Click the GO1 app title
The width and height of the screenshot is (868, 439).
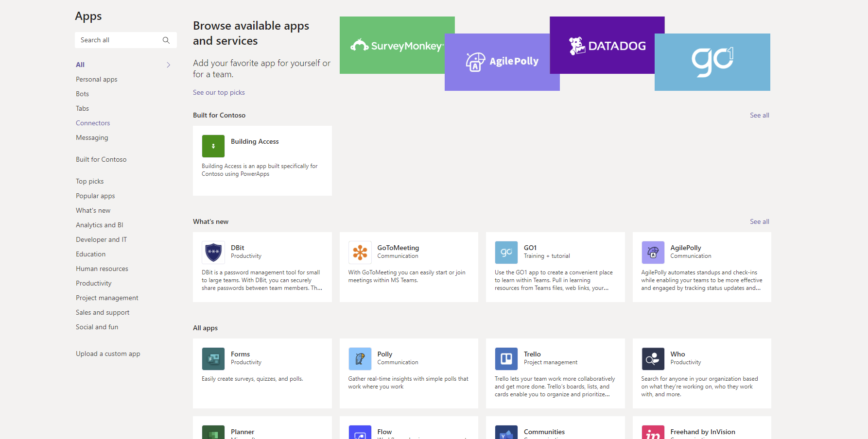click(x=530, y=248)
